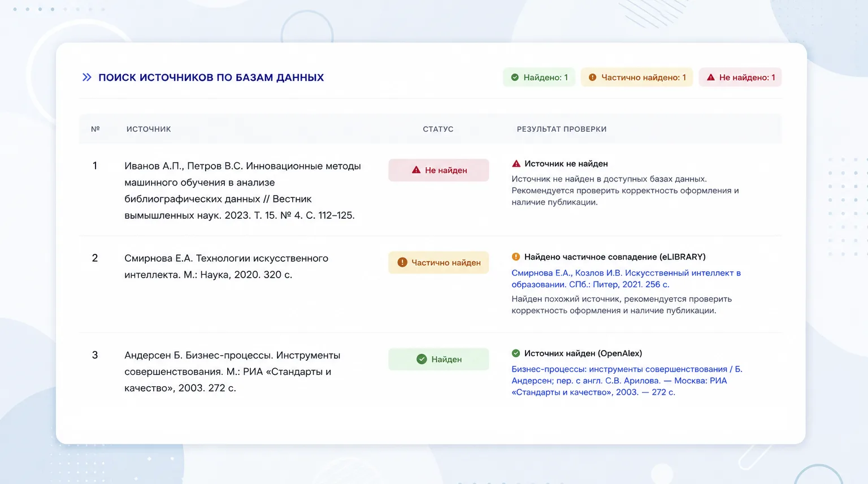Viewport: 868px width, 484px height.
Task: Click orange icon beside 'Найдено частичное совпадение'
Action: coord(516,257)
